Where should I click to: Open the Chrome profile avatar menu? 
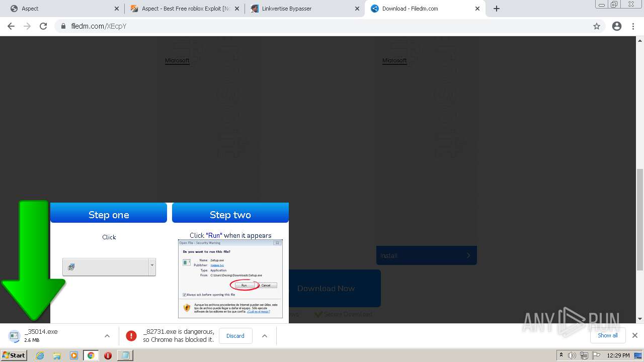617,26
